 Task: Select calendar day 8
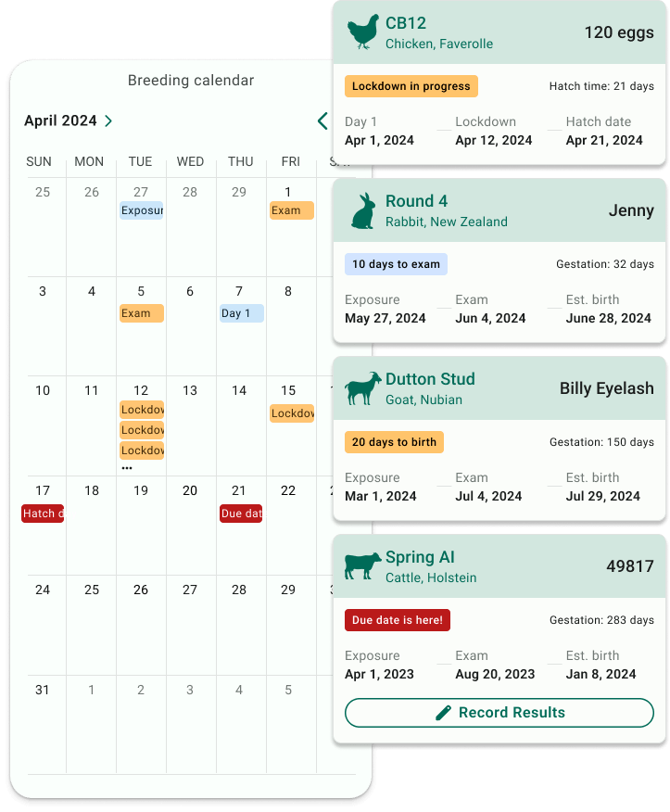click(288, 291)
